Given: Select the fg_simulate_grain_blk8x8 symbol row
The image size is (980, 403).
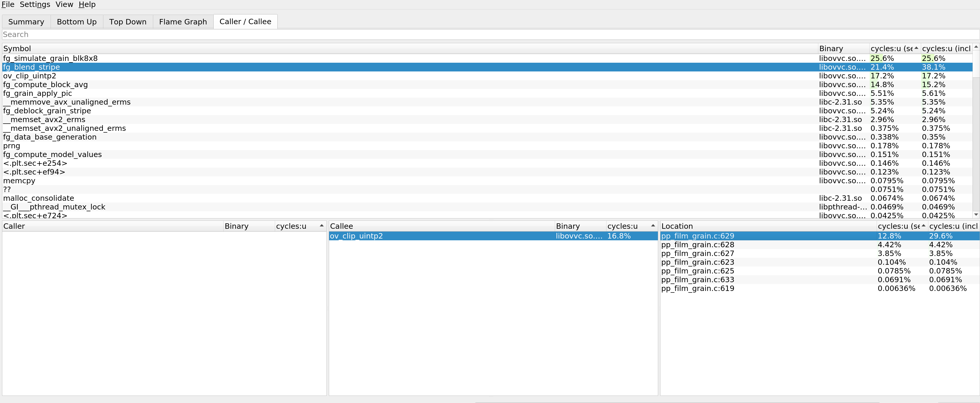Looking at the screenshot, I should pos(50,59).
